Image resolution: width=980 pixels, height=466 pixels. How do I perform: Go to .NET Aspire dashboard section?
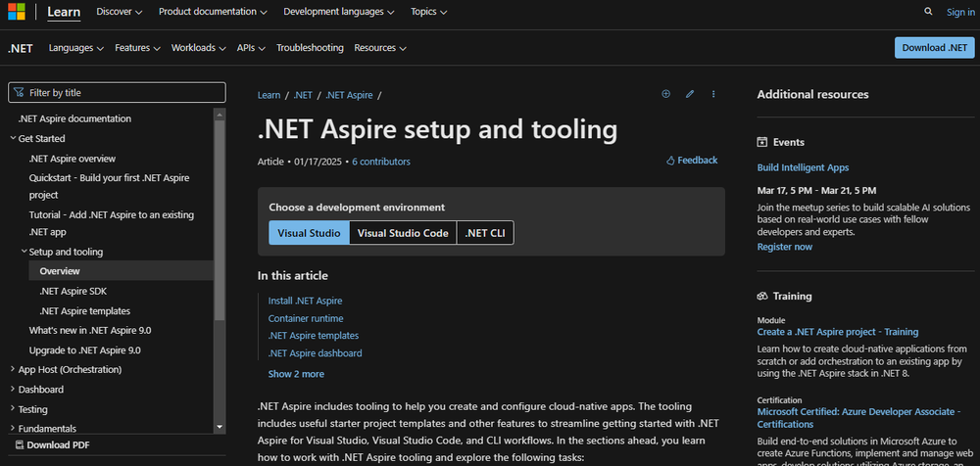[x=315, y=353]
